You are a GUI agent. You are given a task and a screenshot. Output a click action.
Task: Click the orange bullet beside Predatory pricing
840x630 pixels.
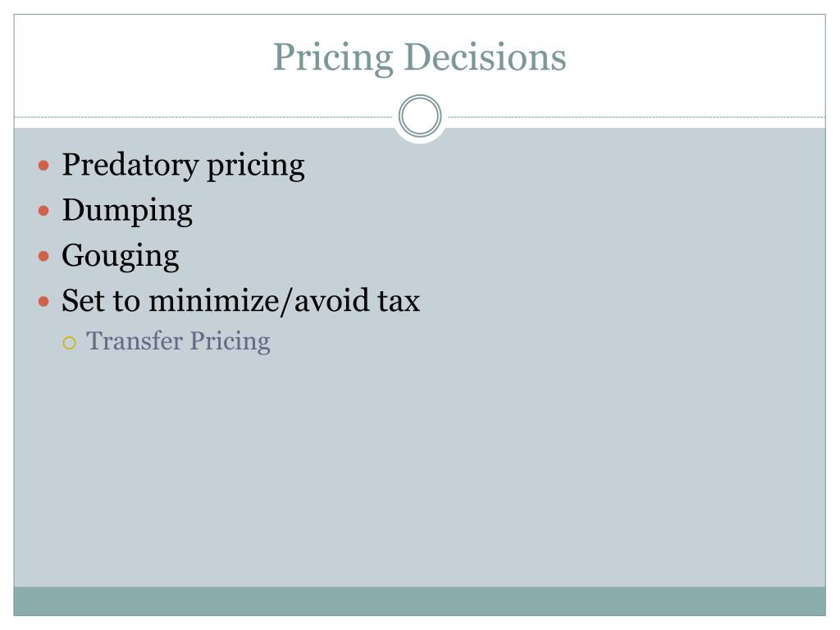[x=44, y=166]
